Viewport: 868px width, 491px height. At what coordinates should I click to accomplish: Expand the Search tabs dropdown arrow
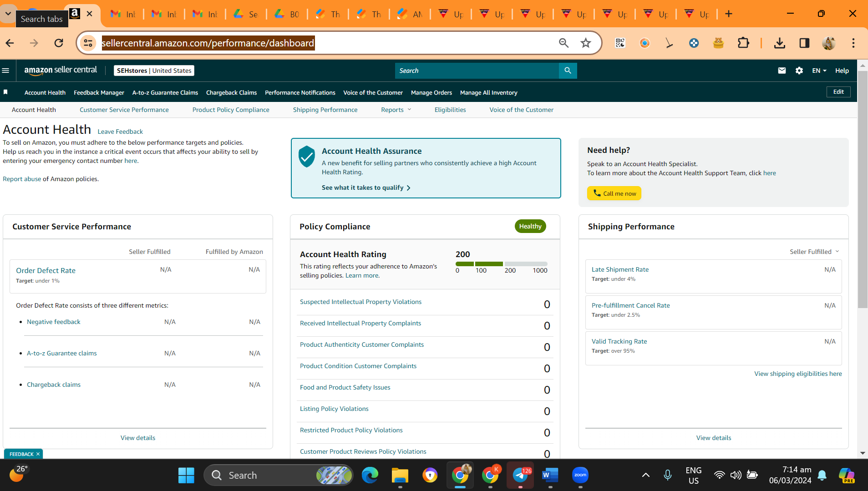[8, 14]
